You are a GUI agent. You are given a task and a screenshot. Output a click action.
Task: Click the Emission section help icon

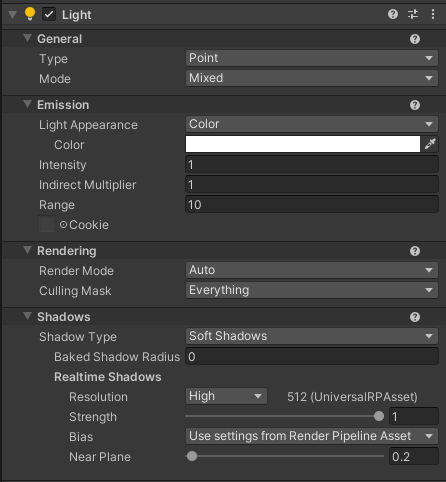[415, 105]
